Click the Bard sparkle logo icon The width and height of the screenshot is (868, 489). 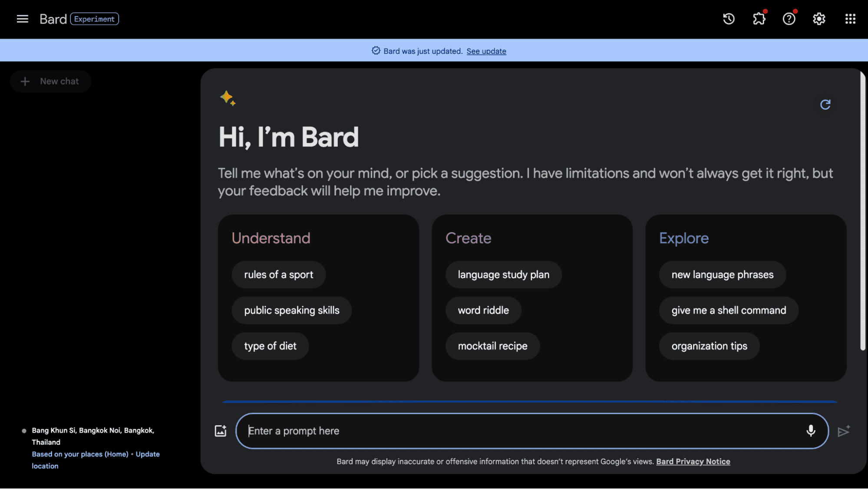tap(228, 99)
